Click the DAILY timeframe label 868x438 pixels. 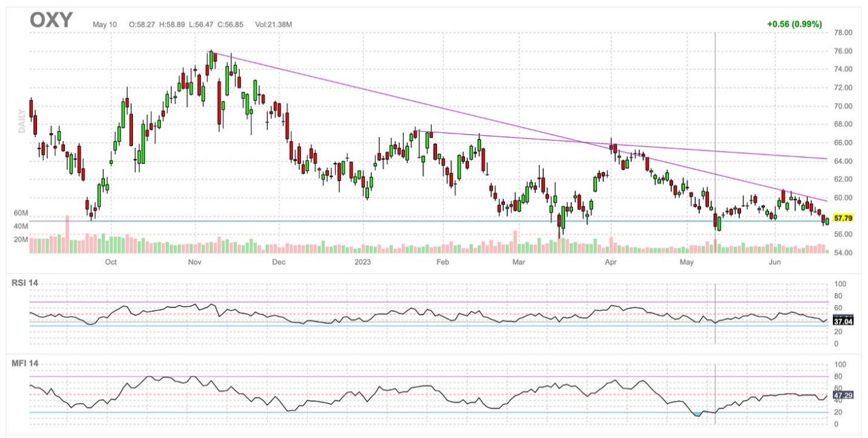tap(22, 122)
